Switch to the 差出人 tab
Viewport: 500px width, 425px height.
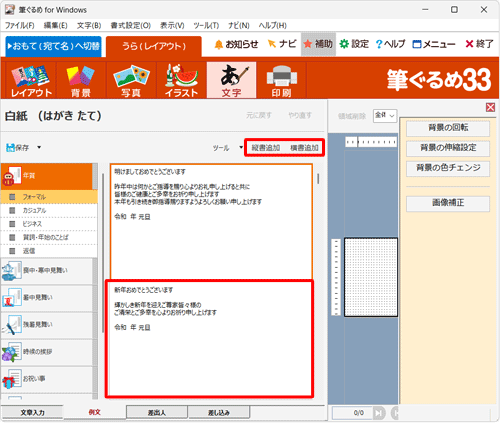click(157, 412)
